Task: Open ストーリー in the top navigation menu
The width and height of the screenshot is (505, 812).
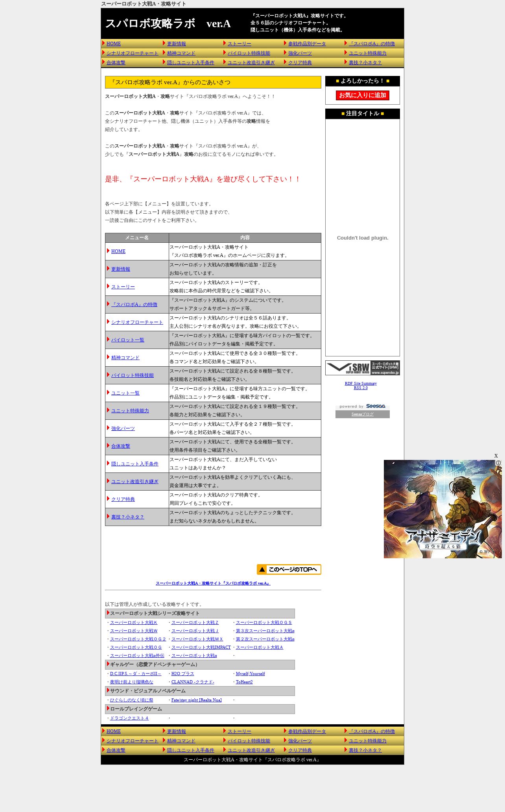Action: 240,44
